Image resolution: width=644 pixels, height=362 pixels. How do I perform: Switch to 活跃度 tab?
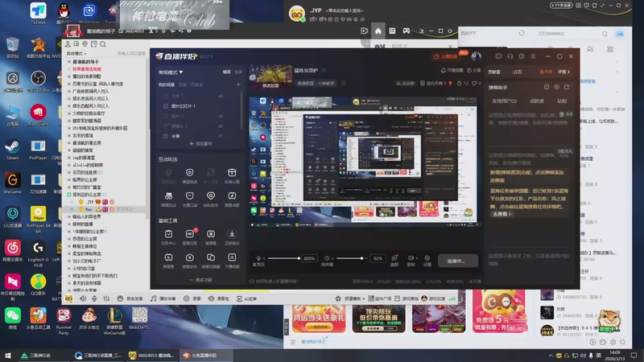point(537,101)
